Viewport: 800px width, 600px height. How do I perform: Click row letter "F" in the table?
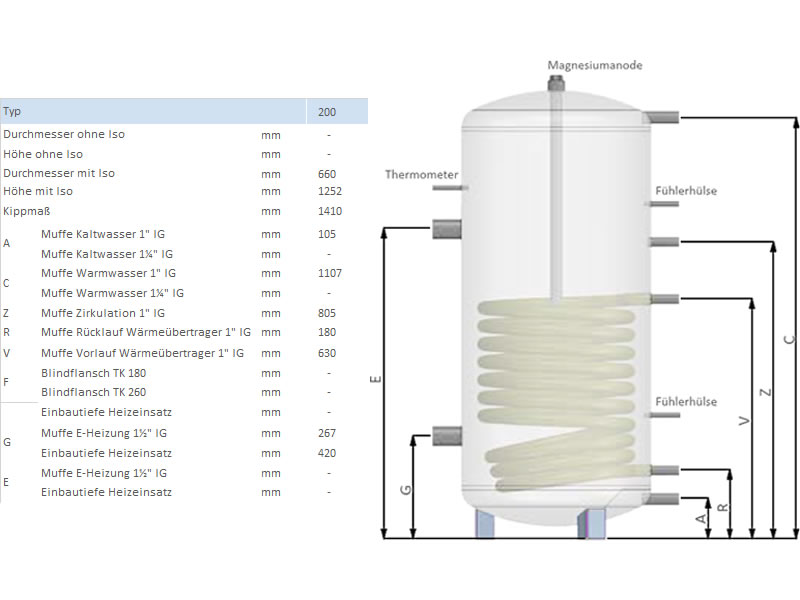pyautogui.click(x=6, y=382)
